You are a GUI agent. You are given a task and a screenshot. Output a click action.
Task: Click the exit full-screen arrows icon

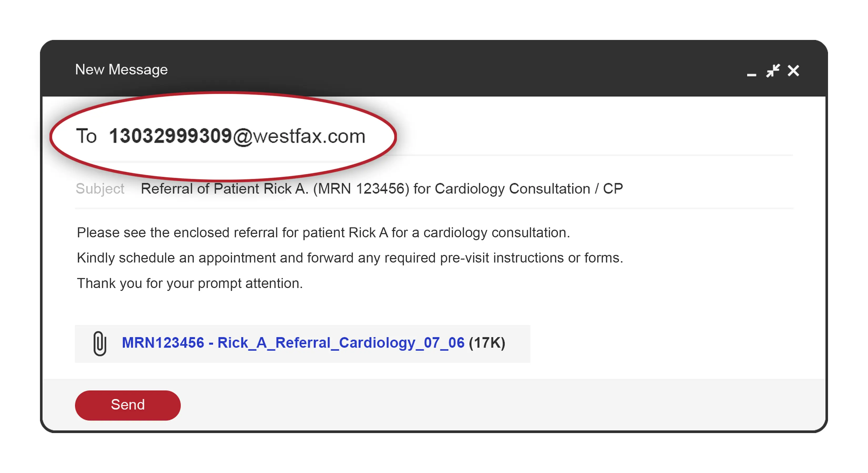click(773, 71)
